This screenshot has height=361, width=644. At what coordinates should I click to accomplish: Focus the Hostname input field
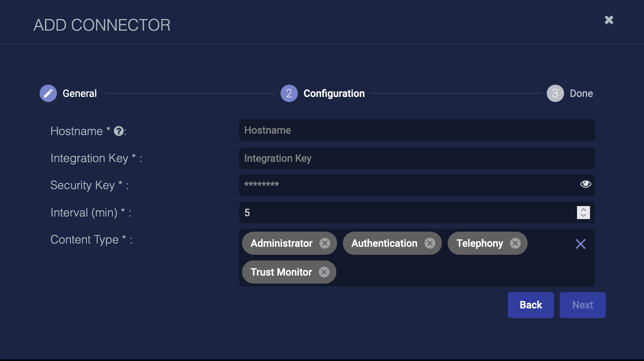click(x=417, y=130)
